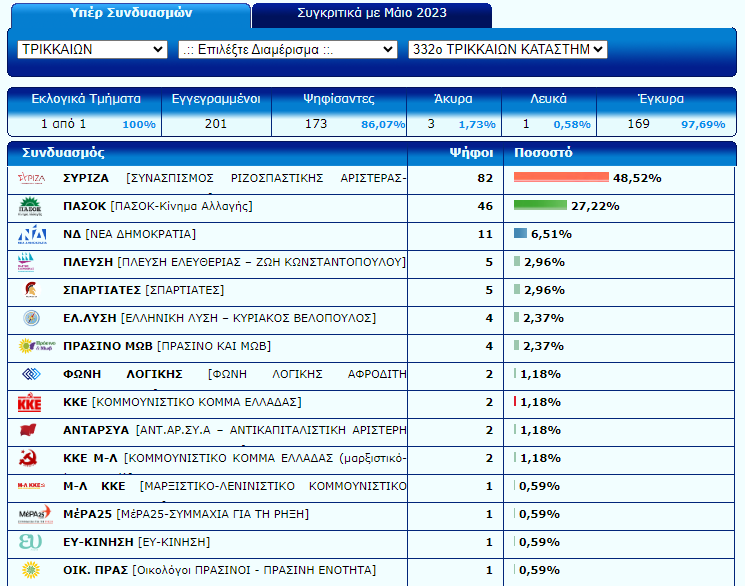Click the ΣΠΑΡΤΙΑΤΕΣ helmet logo

coord(31,290)
